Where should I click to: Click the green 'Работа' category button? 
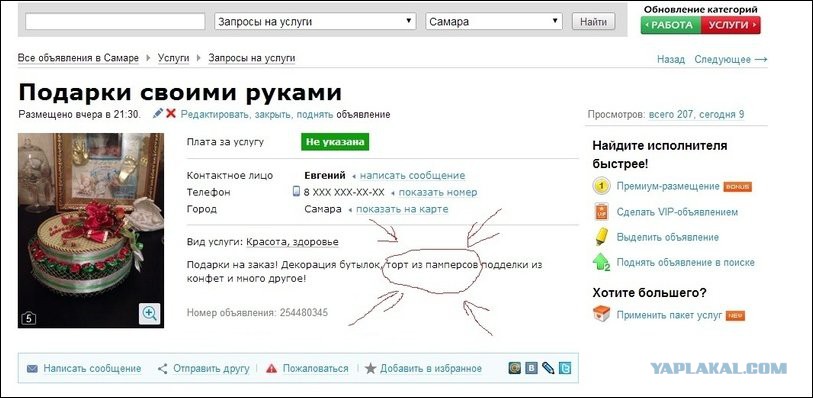(671, 25)
